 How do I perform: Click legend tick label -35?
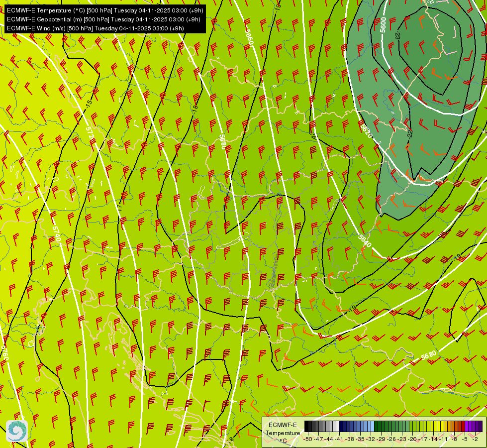(360, 439)
